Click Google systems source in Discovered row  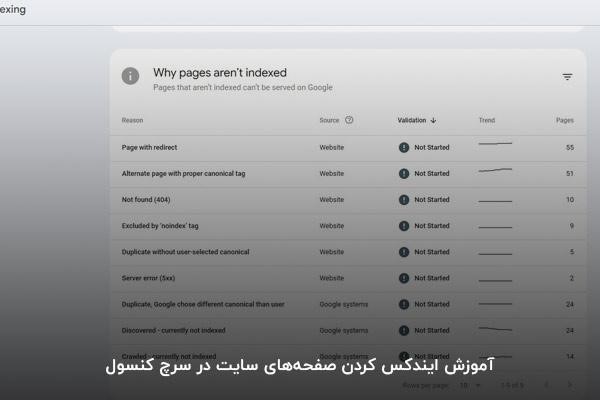click(x=344, y=330)
